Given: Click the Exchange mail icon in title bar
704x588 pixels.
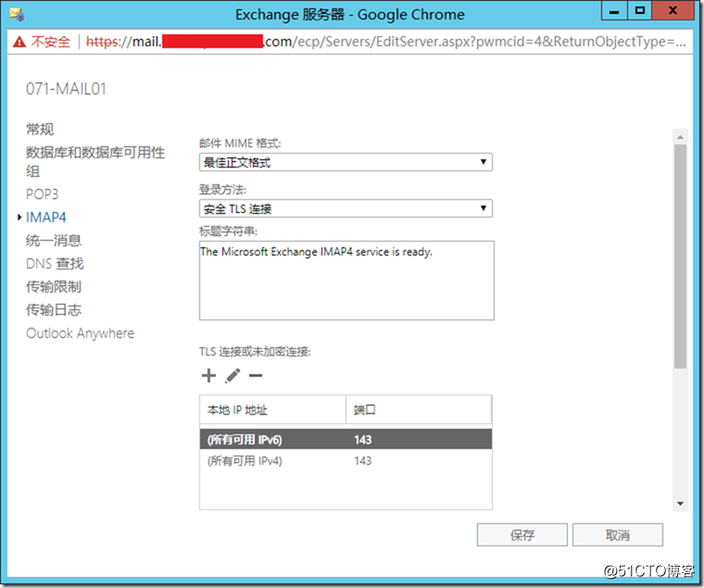Looking at the screenshot, I should tap(17, 15).
